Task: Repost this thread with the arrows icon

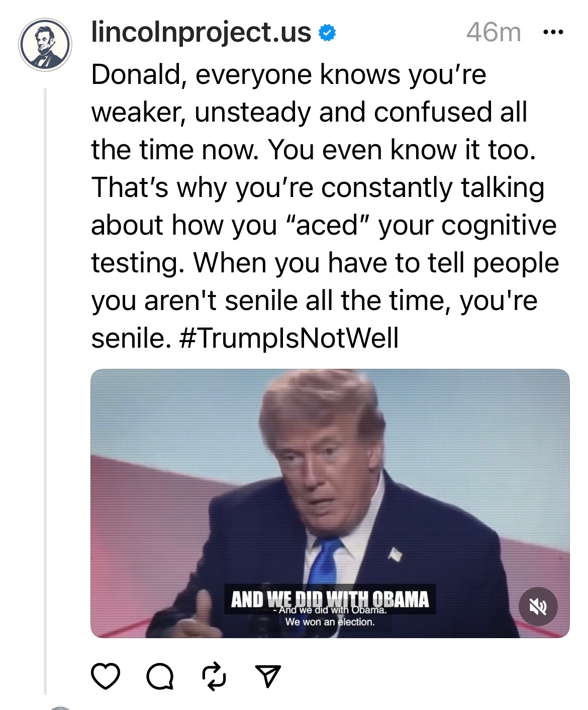Action: pos(214,676)
